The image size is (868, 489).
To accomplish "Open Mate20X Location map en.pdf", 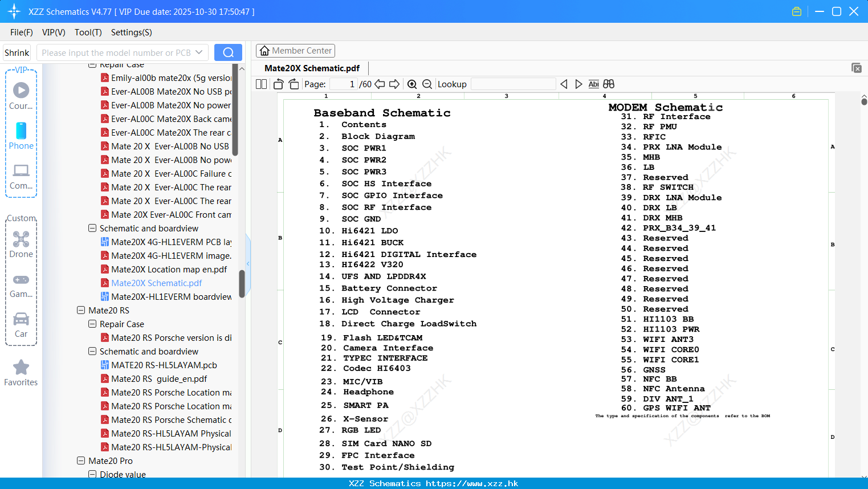I will click(169, 270).
